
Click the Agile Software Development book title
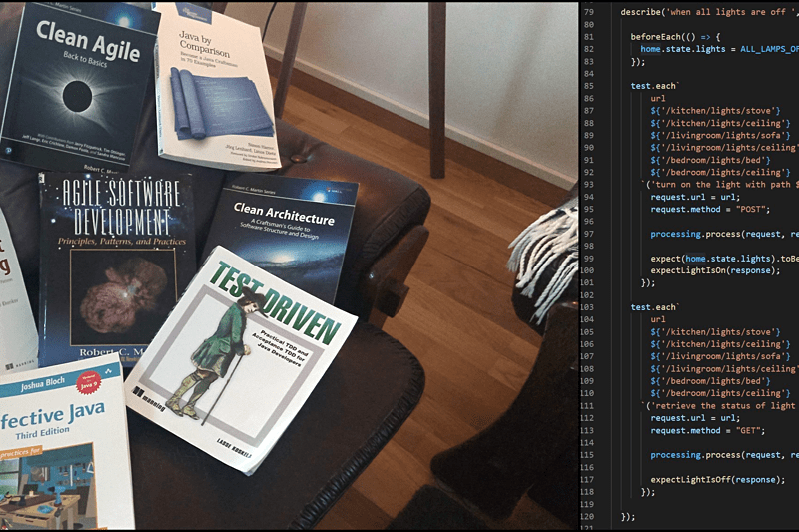[121, 207]
